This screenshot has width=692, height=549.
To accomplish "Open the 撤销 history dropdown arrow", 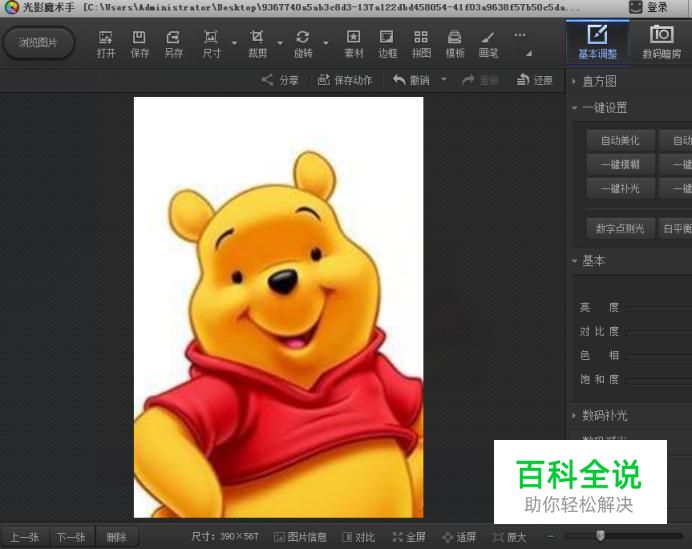I will (x=444, y=79).
